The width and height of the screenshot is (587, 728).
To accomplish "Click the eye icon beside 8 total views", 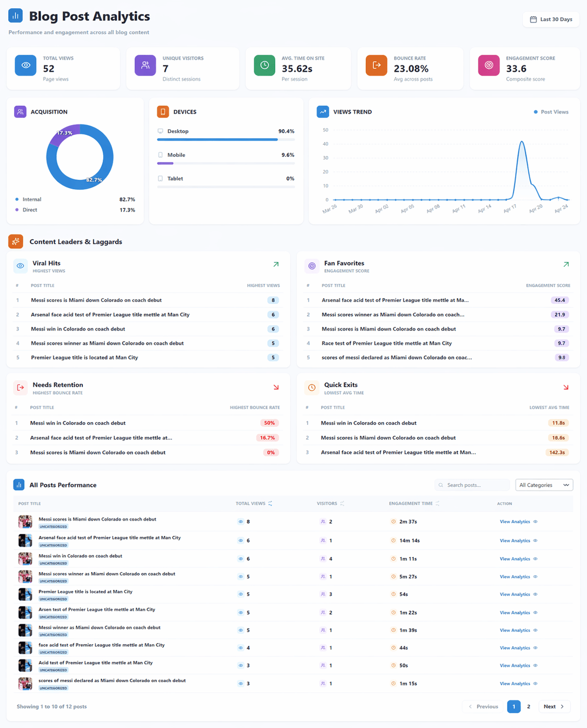I will 240,522.
